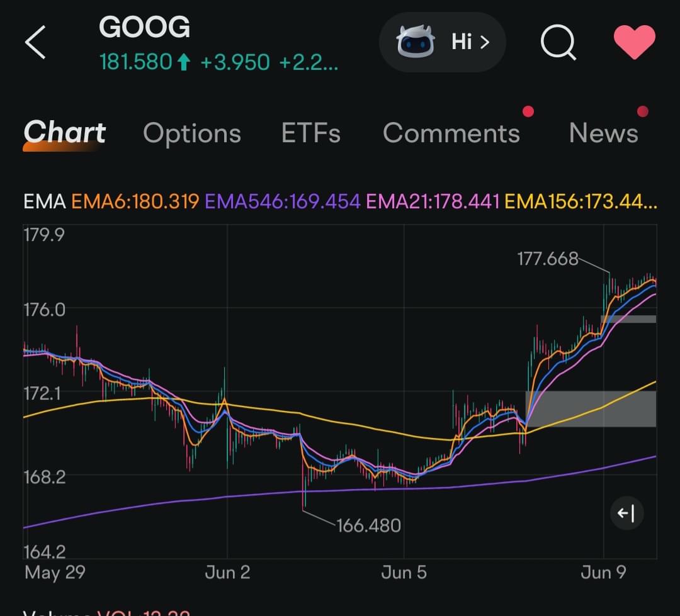Select the May 29 date label
This screenshot has width=680, height=616.
55,573
